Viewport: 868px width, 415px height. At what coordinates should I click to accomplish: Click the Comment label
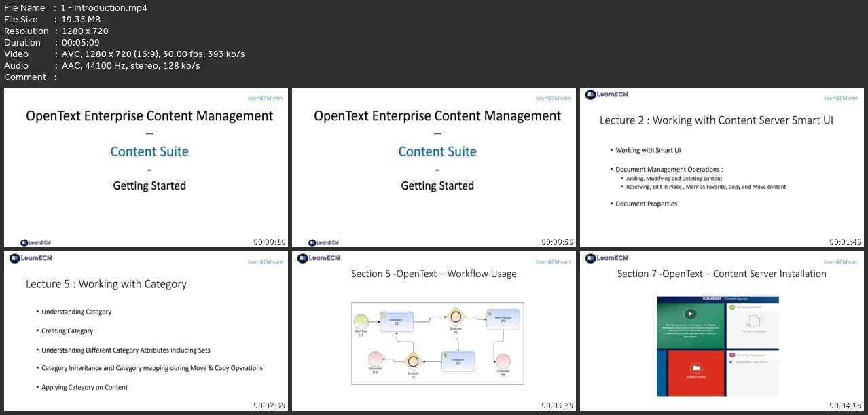(25, 77)
